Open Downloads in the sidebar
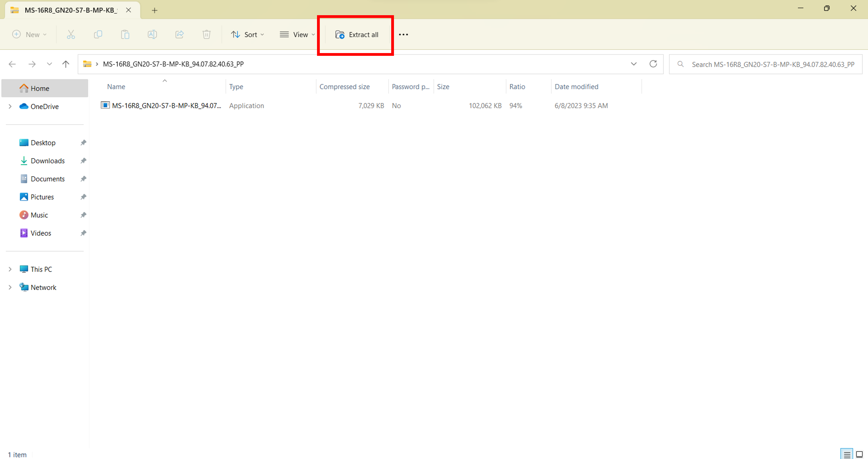Viewport: 868px width, 459px height. point(48,161)
